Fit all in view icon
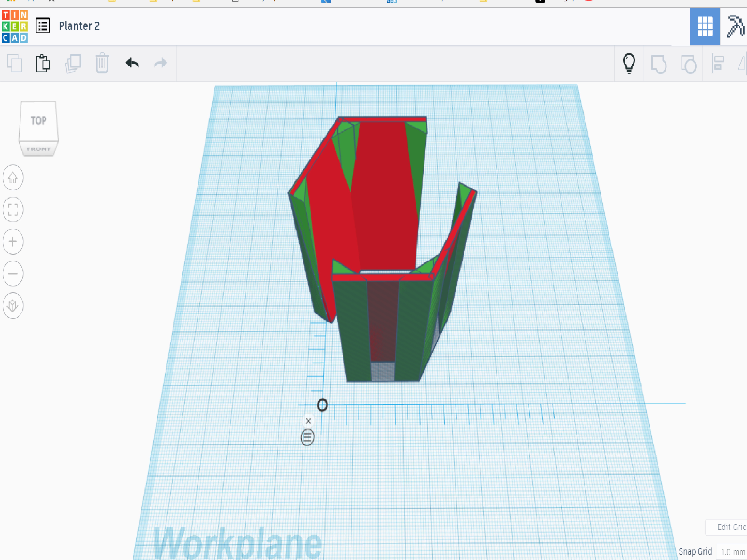Viewport: 747px width, 560px height. point(13,210)
